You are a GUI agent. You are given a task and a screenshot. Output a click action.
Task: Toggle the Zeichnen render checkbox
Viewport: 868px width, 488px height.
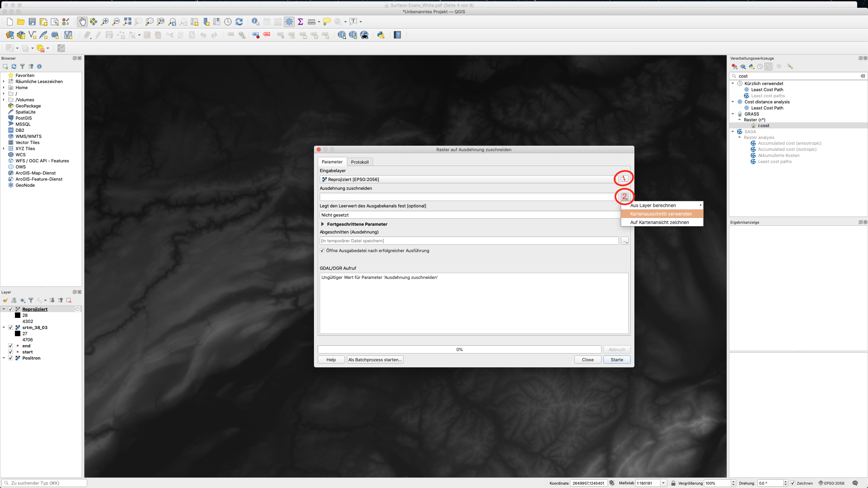[793, 483]
